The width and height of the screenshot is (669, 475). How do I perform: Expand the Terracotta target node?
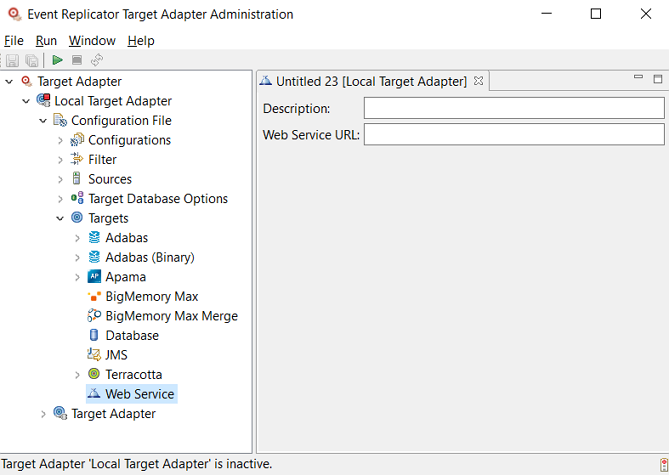pyautogui.click(x=78, y=375)
